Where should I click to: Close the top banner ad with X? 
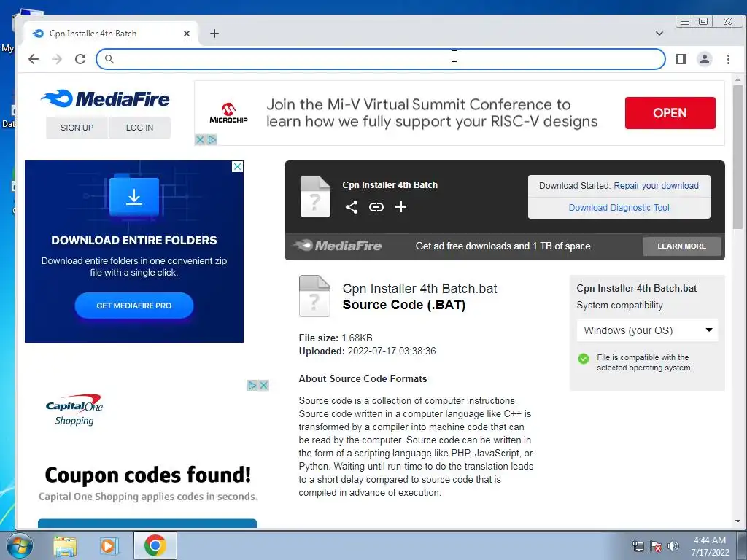(x=200, y=139)
